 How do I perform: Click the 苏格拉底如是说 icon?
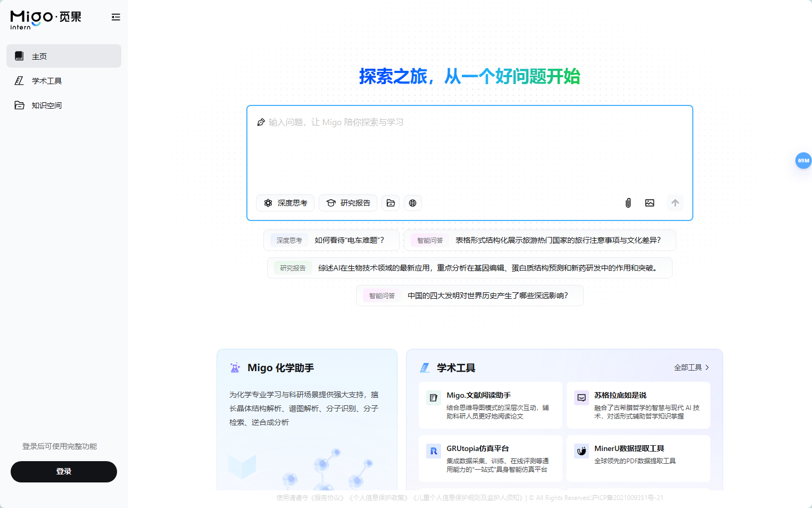coord(582,398)
